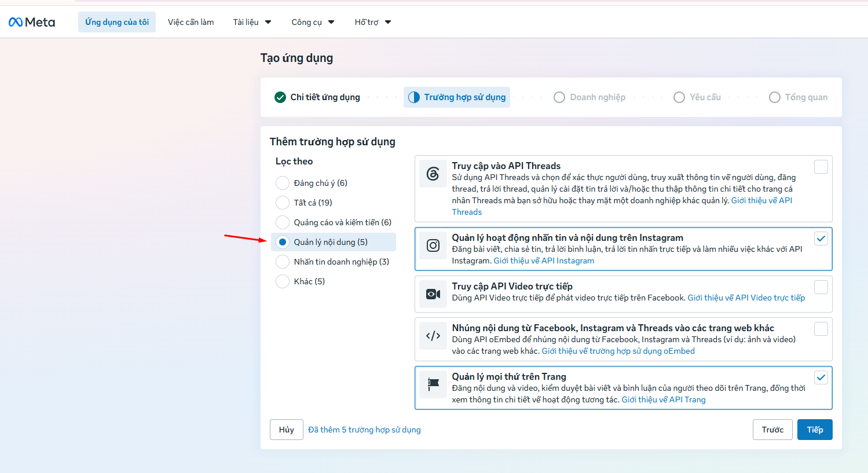Open Giới thiệu về API Video trực tiếp link
Screen dimensions: 868x473
(746, 298)
